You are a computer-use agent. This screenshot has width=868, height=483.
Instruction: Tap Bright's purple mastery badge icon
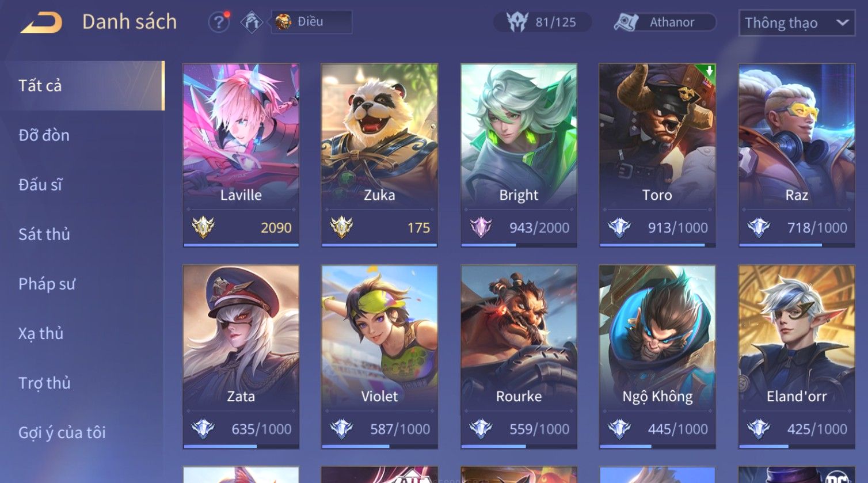pyautogui.click(x=481, y=227)
